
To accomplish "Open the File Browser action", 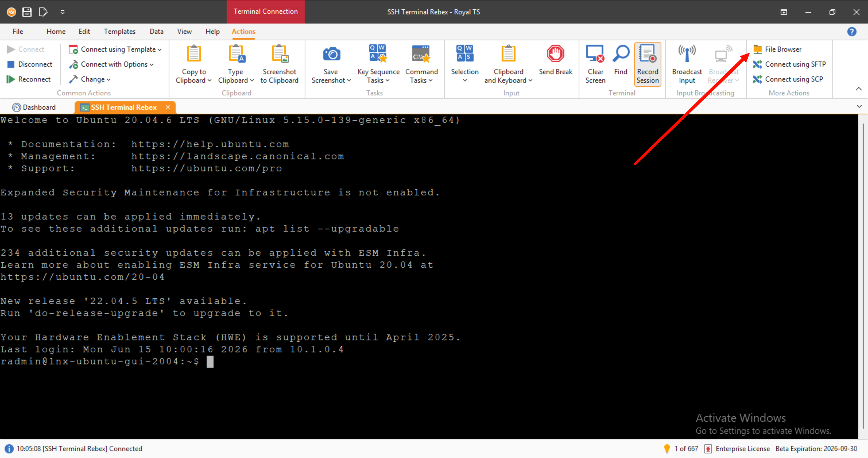I will (777, 49).
